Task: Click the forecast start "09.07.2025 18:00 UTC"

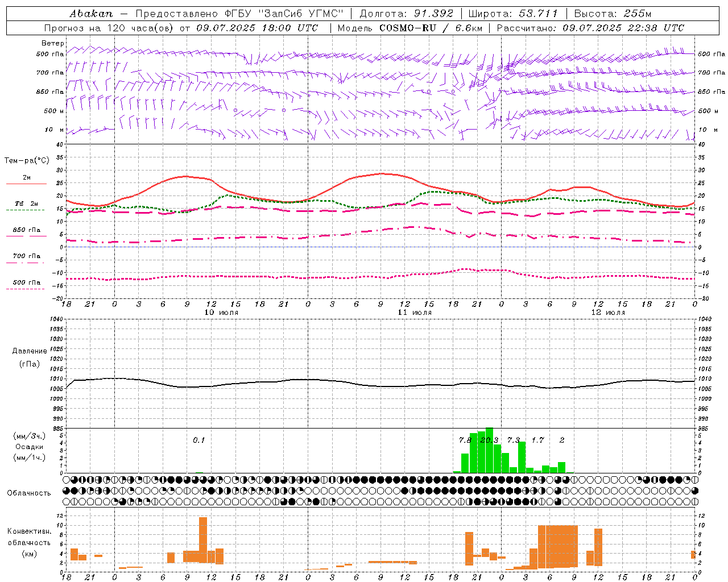Action: point(257,28)
